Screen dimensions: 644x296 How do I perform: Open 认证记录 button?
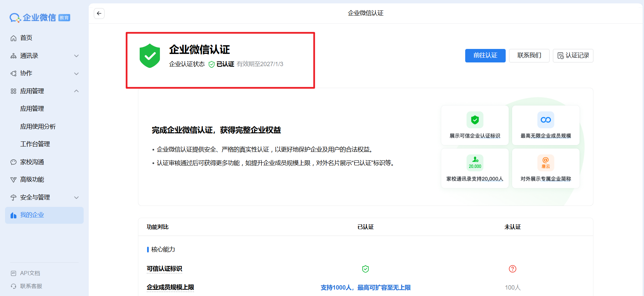click(573, 56)
